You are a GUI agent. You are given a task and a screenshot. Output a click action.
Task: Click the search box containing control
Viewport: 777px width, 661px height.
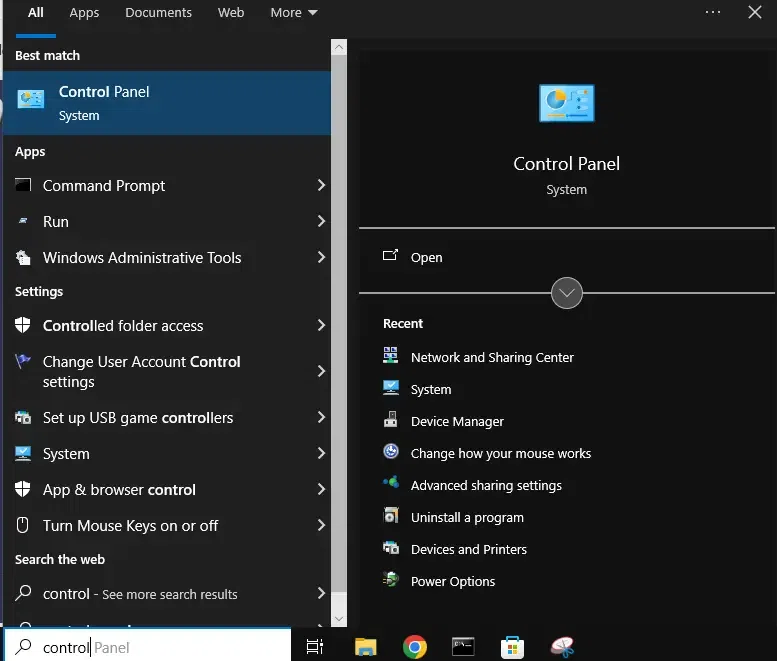point(148,647)
